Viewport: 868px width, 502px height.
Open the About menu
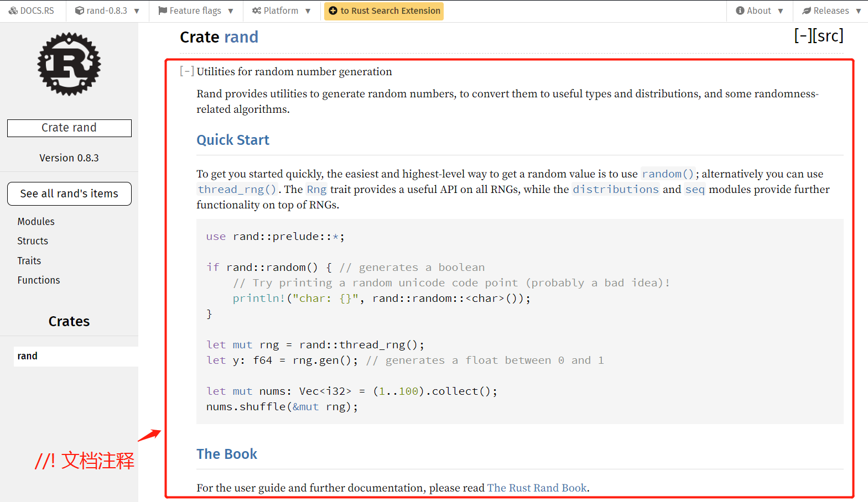760,11
